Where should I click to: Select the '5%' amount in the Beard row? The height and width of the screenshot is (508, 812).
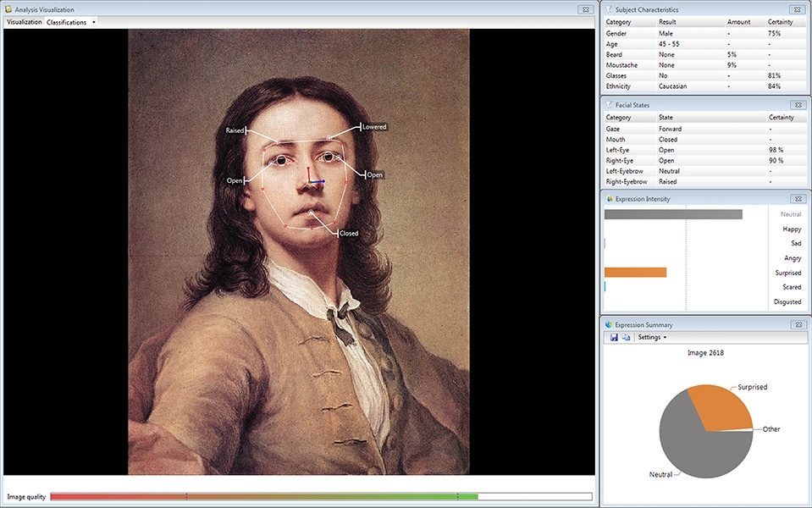(732, 55)
